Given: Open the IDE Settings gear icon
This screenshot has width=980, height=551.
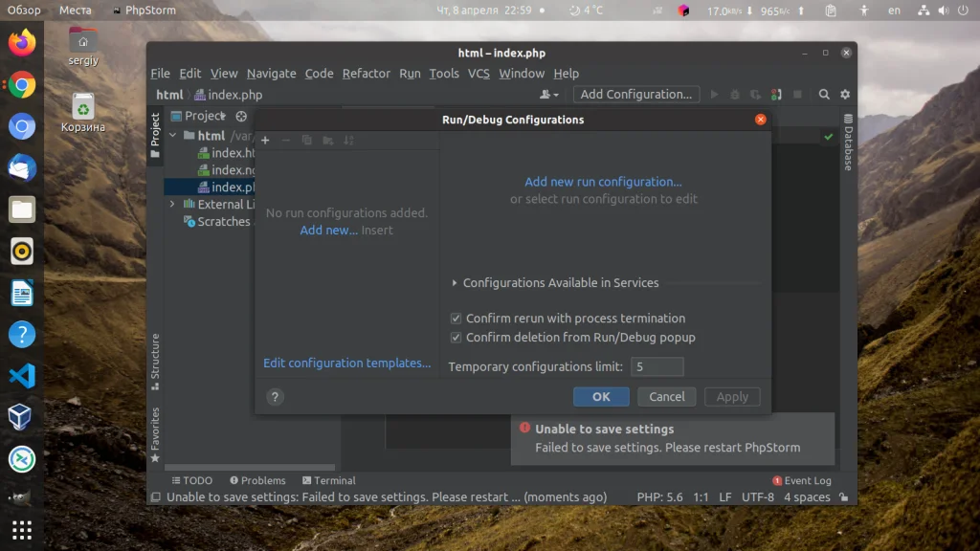Looking at the screenshot, I should pos(844,95).
